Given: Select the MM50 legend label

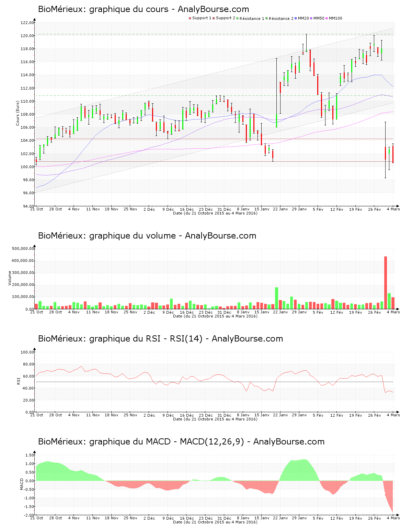Looking at the screenshot, I should pos(319,18).
